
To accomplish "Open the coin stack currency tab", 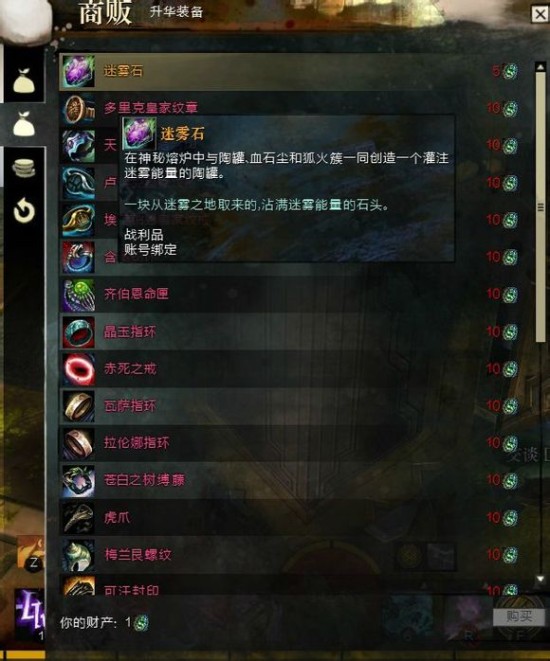I will [24, 167].
